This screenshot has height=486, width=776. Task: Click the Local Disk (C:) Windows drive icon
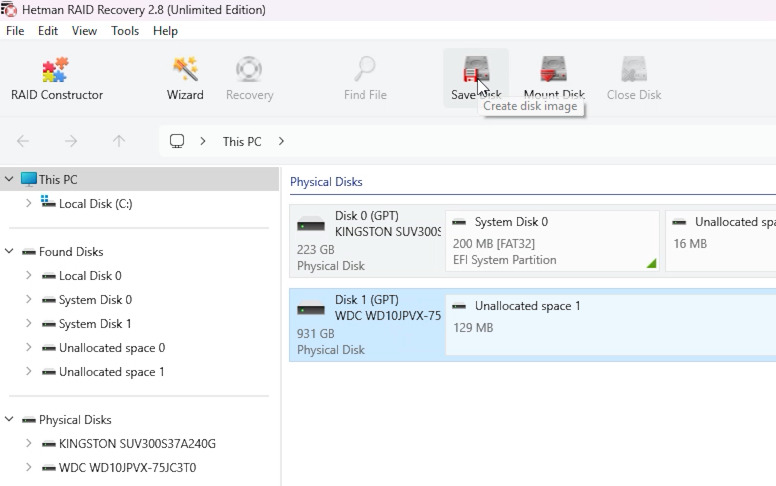point(48,202)
